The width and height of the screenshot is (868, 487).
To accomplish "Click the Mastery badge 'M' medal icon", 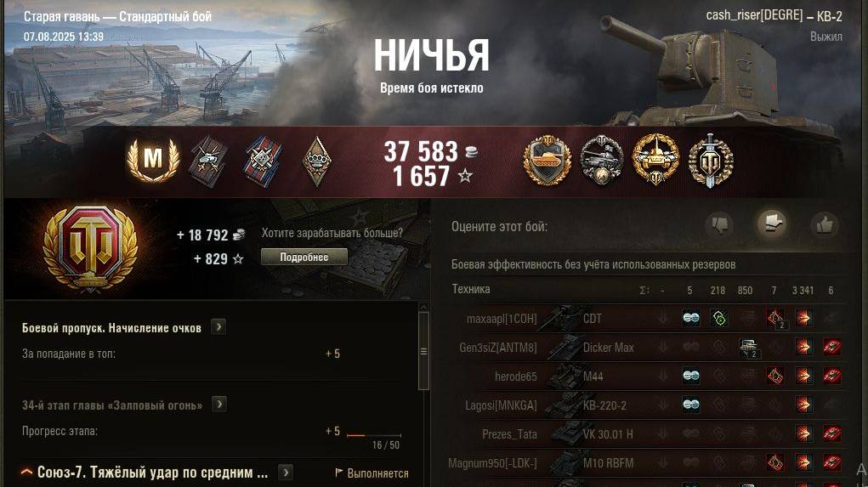I will coord(153,160).
